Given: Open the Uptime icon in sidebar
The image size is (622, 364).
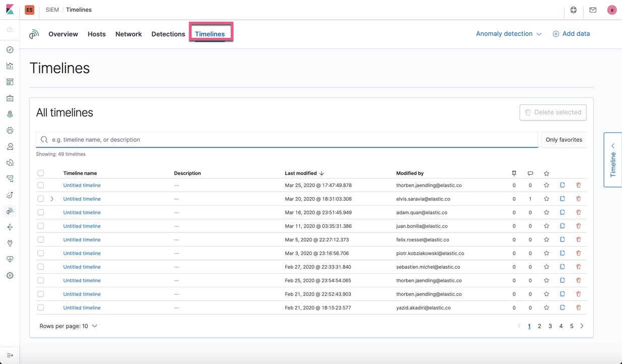Looking at the screenshot, I should point(10,195).
